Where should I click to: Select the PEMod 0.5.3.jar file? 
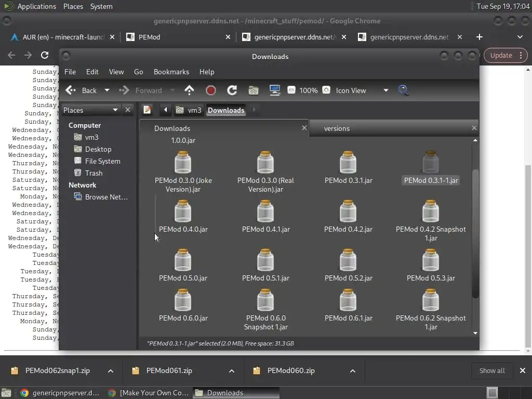coord(431,265)
